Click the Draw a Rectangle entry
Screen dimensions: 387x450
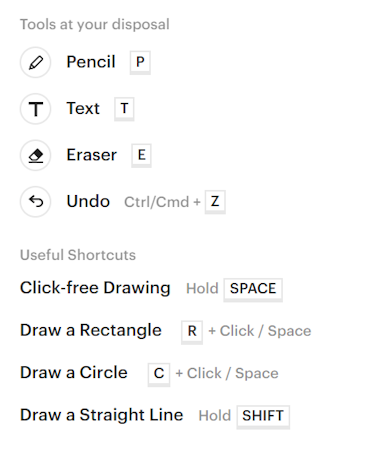[x=91, y=330]
